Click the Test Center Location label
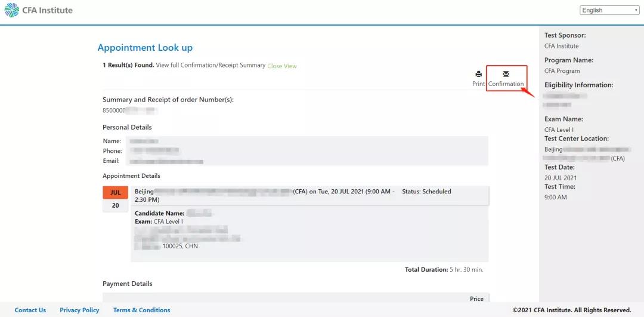 pos(577,139)
